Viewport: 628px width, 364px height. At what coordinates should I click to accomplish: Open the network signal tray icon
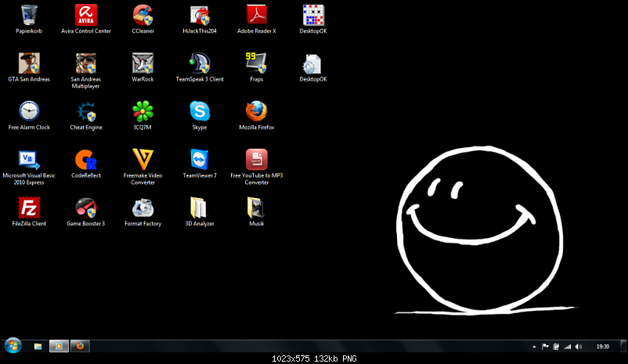click(568, 347)
